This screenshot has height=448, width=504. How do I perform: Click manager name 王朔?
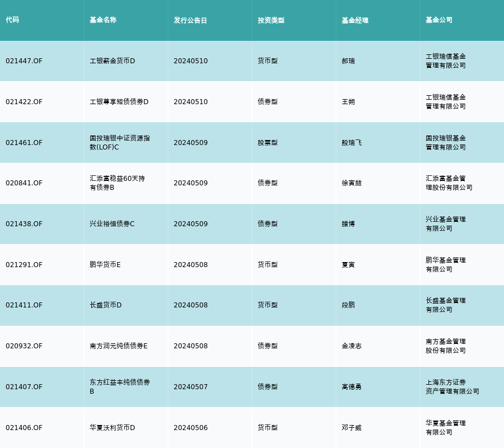click(348, 101)
